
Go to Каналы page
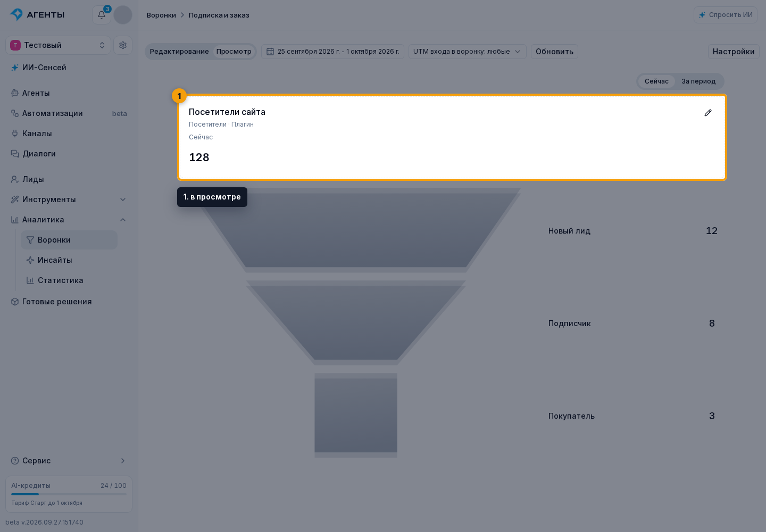(x=69, y=134)
